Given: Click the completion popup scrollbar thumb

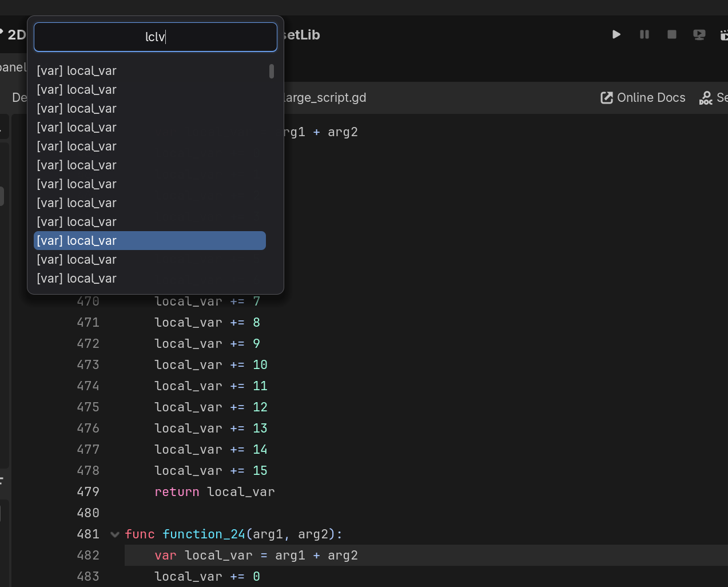Looking at the screenshot, I should pyautogui.click(x=272, y=72).
